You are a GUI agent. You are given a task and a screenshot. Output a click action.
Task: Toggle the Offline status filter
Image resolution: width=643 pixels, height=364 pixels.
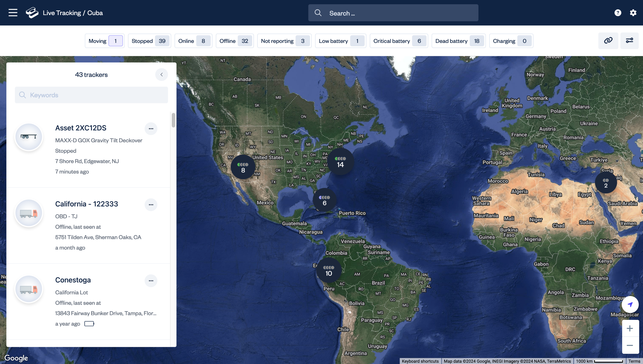coord(235,41)
